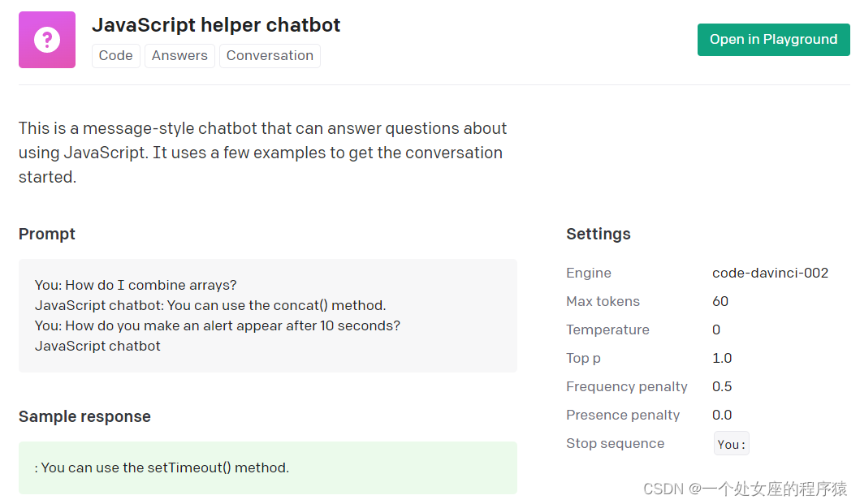Click the pink question mark icon
This screenshot has height=504, width=860.
coord(47,40)
